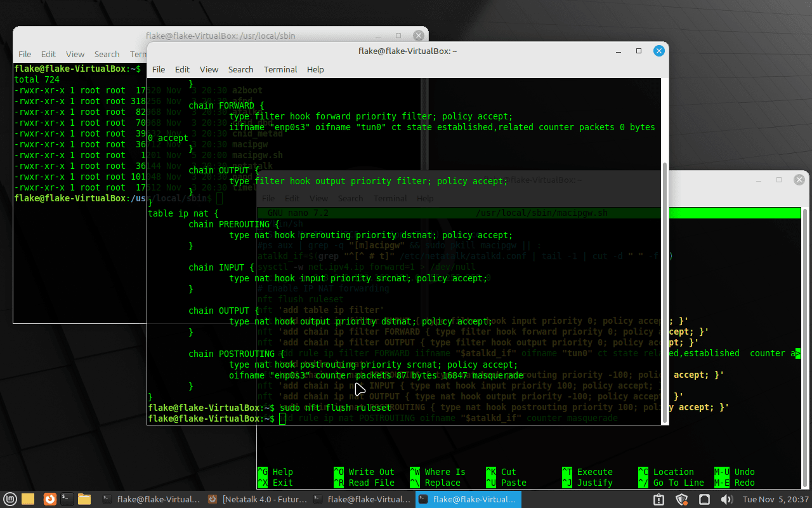
Task: Open the Terminal menu in front terminal window
Action: [x=280, y=69]
